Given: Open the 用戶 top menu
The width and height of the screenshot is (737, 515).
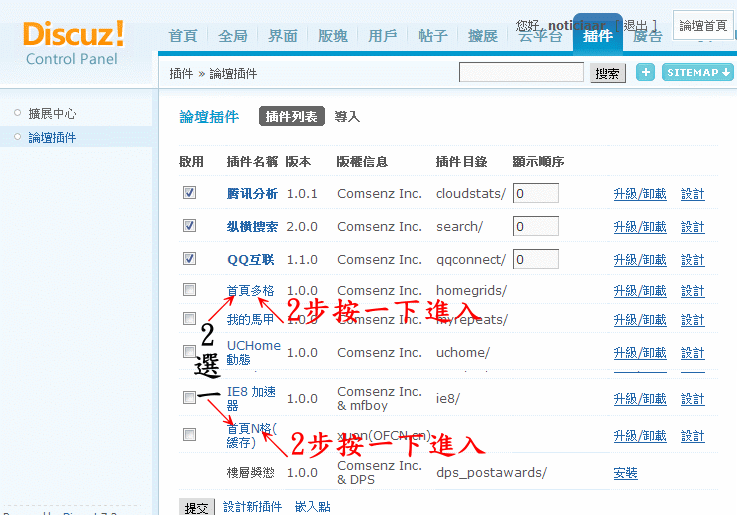Looking at the screenshot, I should point(382,36).
